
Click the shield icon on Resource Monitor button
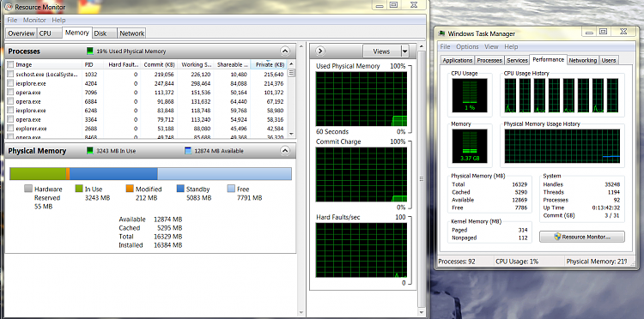(557, 237)
